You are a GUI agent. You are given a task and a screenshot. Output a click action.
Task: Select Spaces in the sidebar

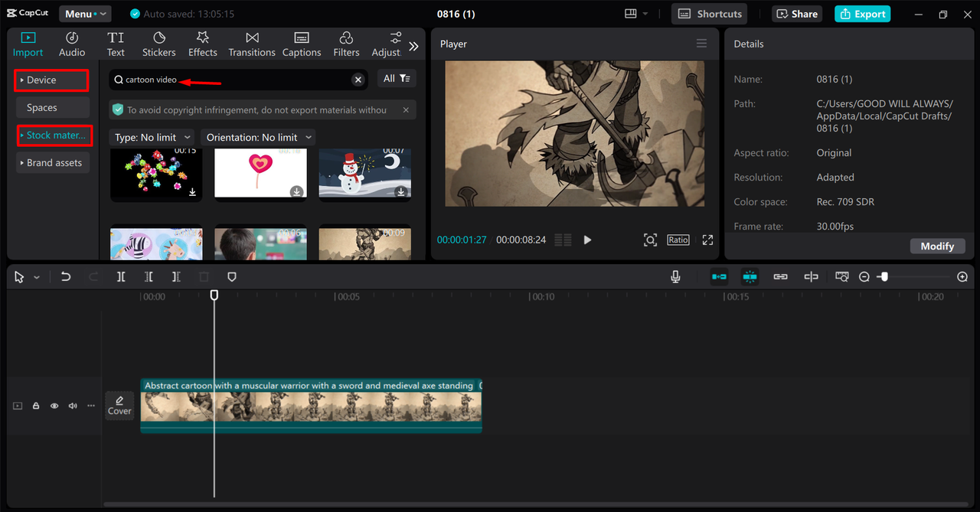tap(51, 108)
